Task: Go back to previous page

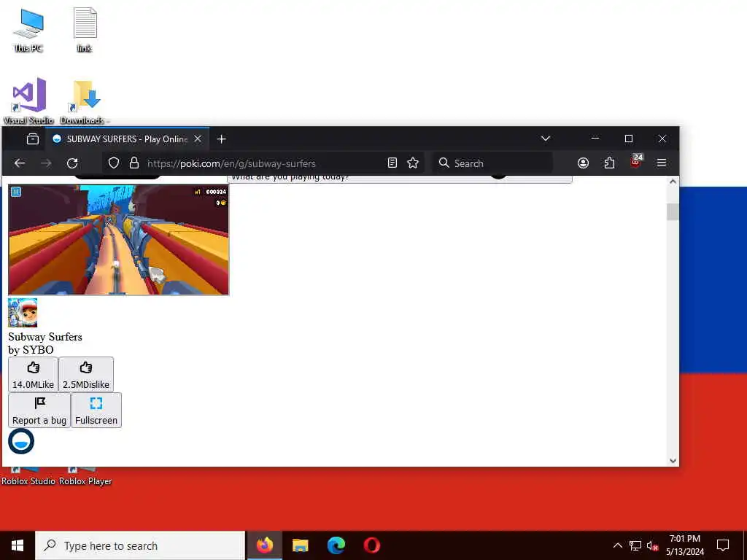Action: pyautogui.click(x=20, y=163)
